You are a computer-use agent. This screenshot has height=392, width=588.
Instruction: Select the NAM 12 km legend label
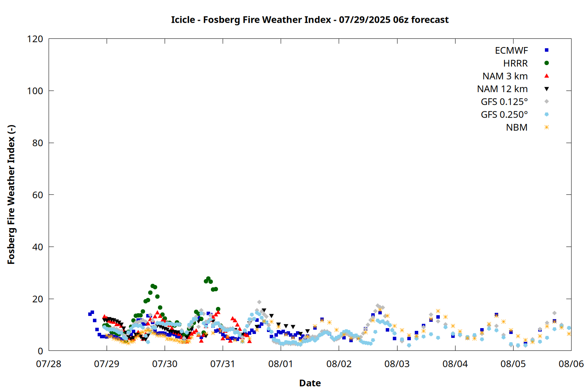(502, 89)
